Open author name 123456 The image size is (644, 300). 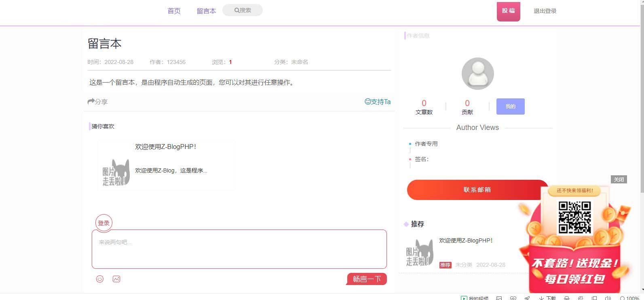[x=176, y=62]
